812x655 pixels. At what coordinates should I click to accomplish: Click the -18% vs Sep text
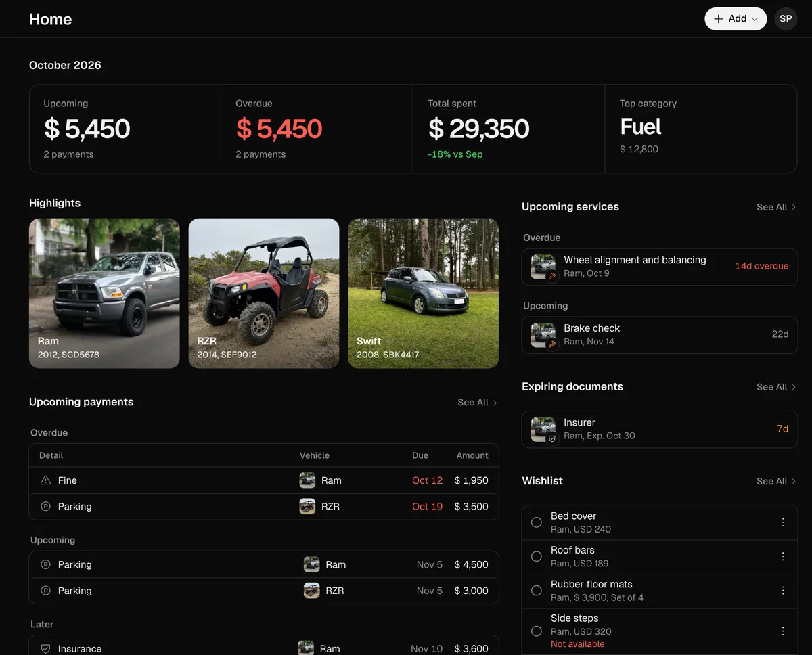[455, 154]
